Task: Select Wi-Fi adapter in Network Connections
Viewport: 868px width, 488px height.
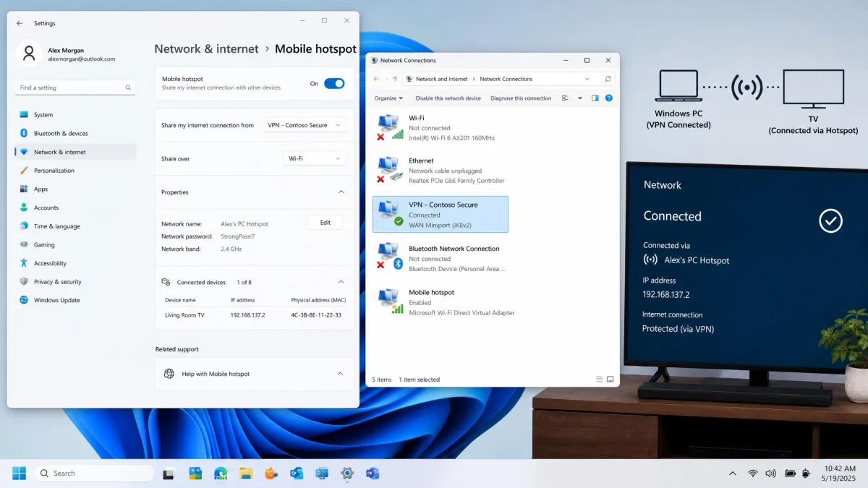Action: pos(440,127)
